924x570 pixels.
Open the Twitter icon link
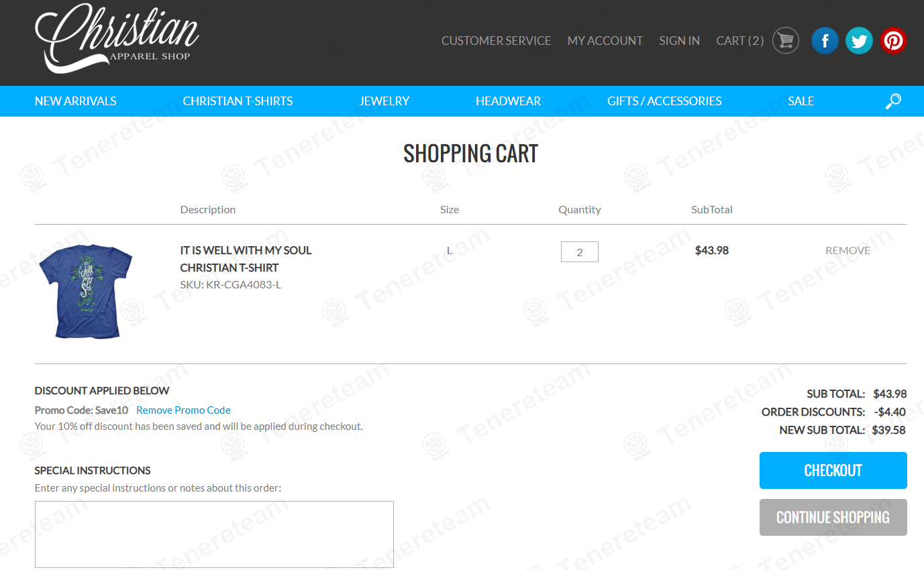tap(859, 41)
